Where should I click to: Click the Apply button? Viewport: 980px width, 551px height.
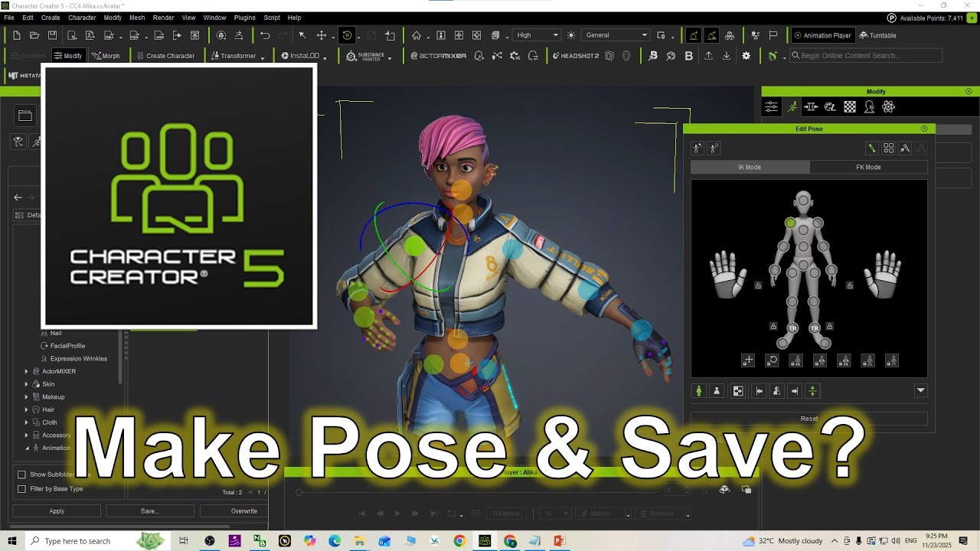57,511
